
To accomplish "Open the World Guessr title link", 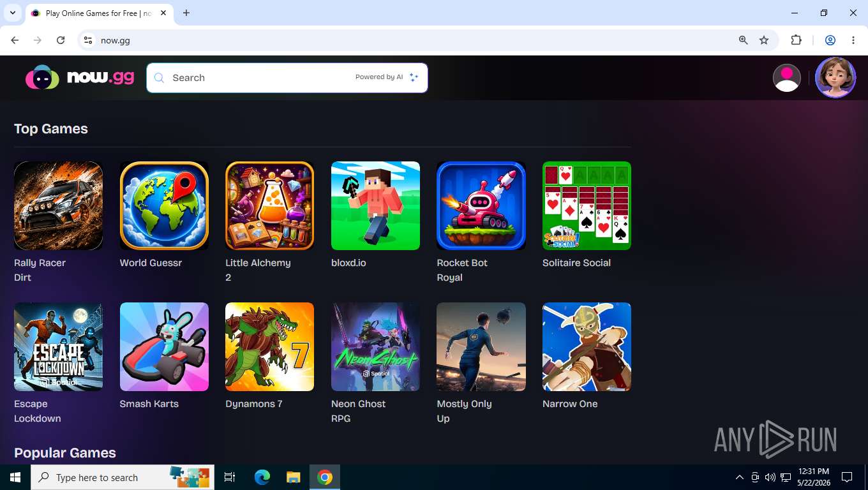I will pos(151,263).
